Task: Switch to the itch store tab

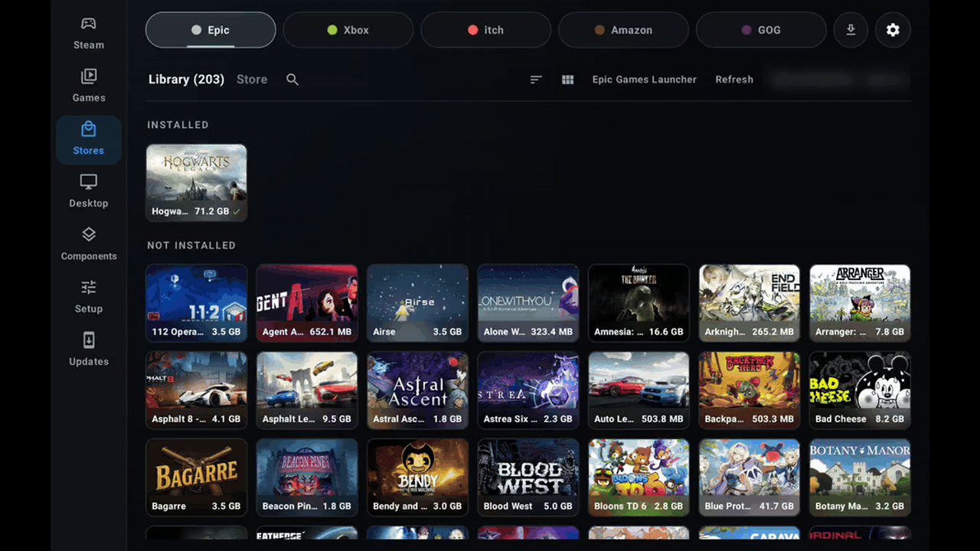Action: click(x=486, y=30)
